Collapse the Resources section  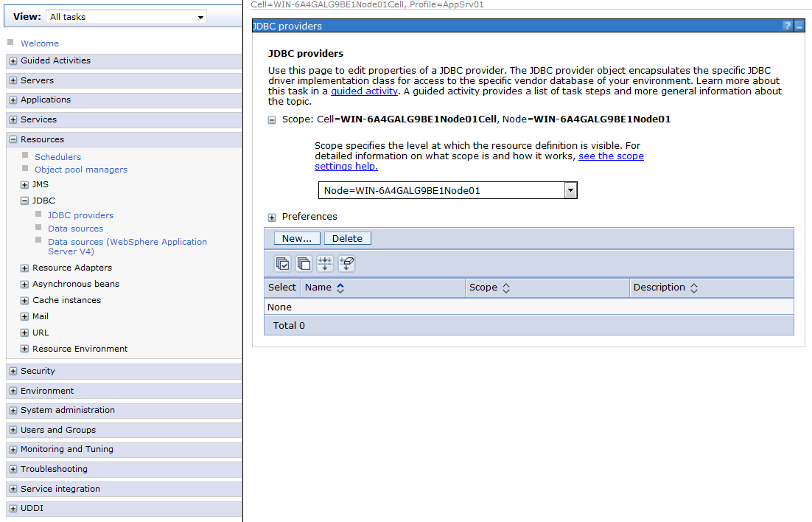click(13, 139)
